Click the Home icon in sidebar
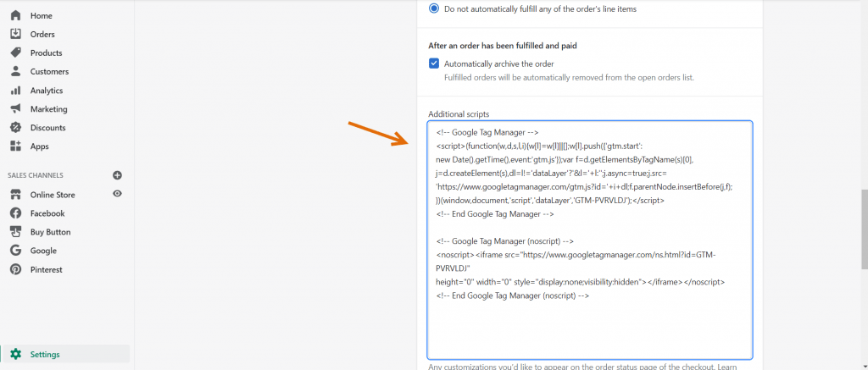This screenshot has width=868, height=370. [x=15, y=16]
